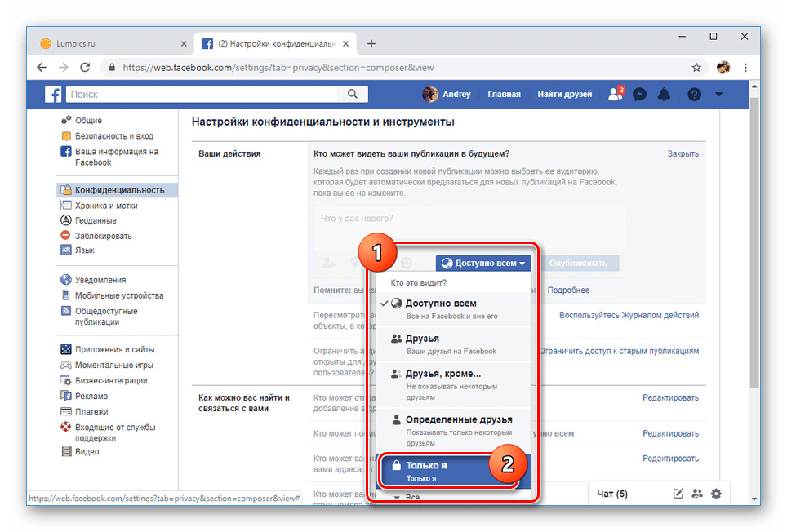Click the page vertical scrollbar
Screen dimensions: 787x532
pos(754,241)
